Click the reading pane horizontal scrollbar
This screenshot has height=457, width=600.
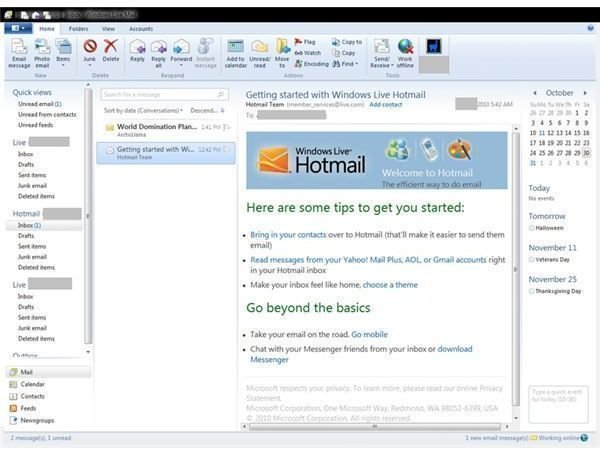point(375,426)
